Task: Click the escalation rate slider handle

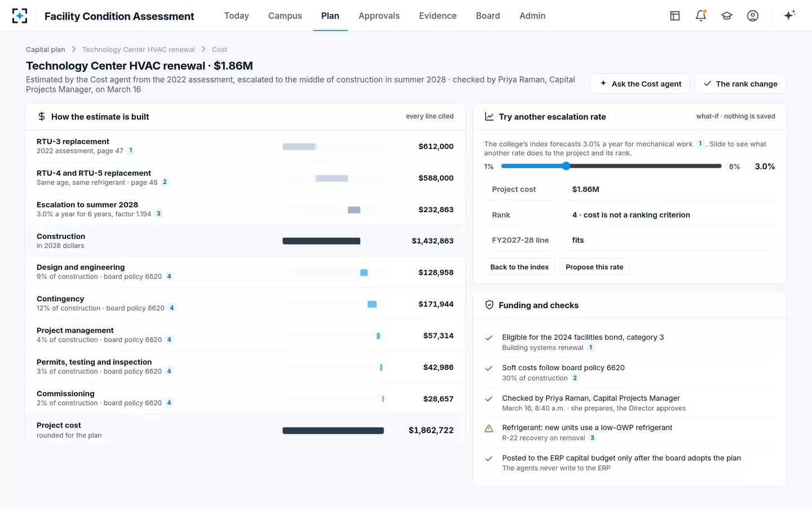Action: 566,166
